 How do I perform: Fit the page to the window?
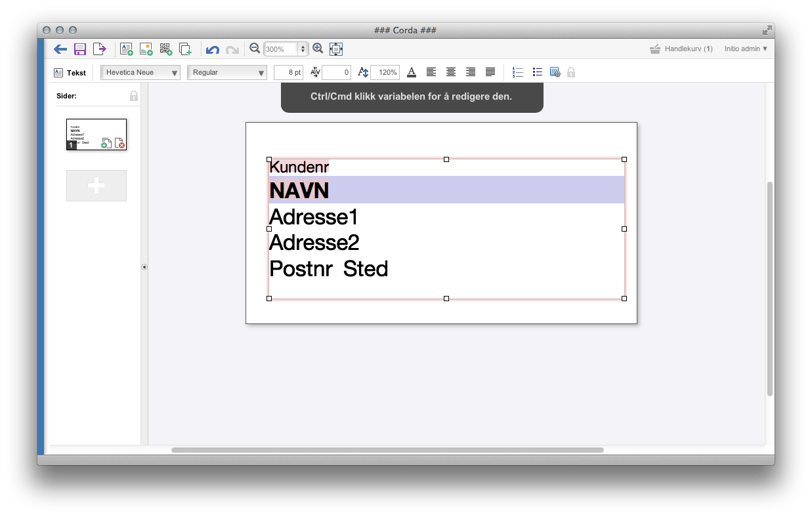point(336,49)
